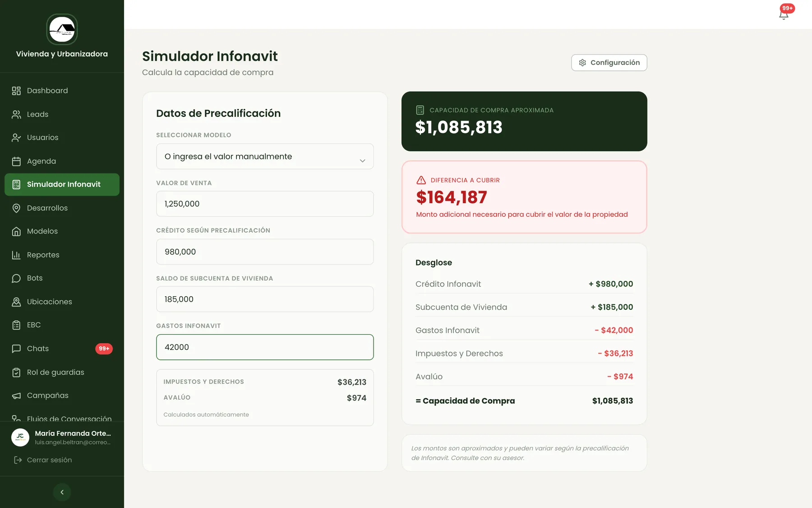Click the gear icon in Configuración button

click(582, 63)
